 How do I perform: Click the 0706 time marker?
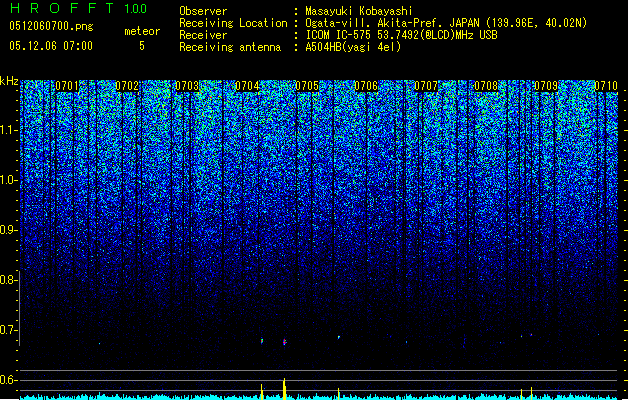pyautogui.click(x=366, y=86)
